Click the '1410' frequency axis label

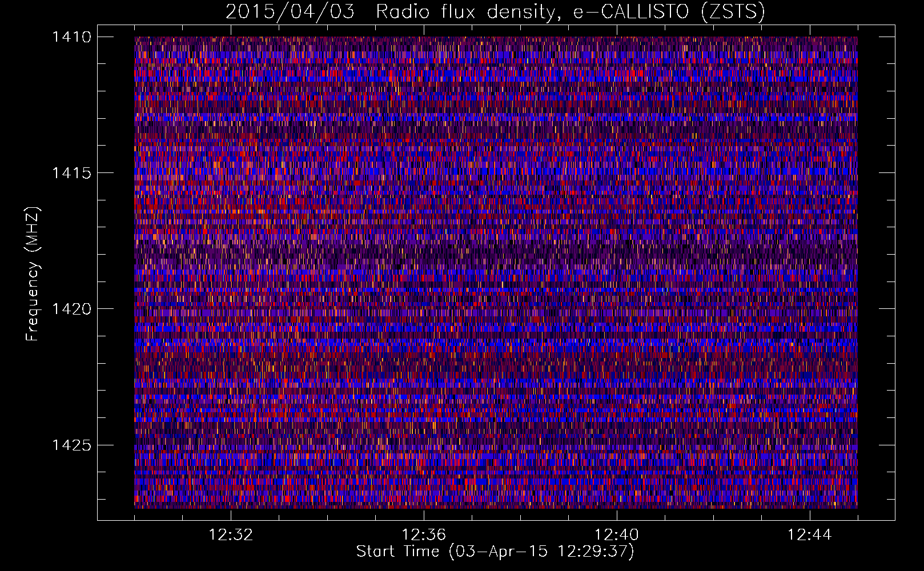click(71, 37)
